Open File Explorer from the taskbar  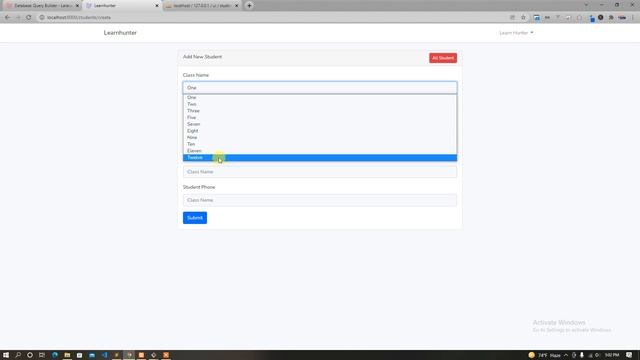click(67, 355)
